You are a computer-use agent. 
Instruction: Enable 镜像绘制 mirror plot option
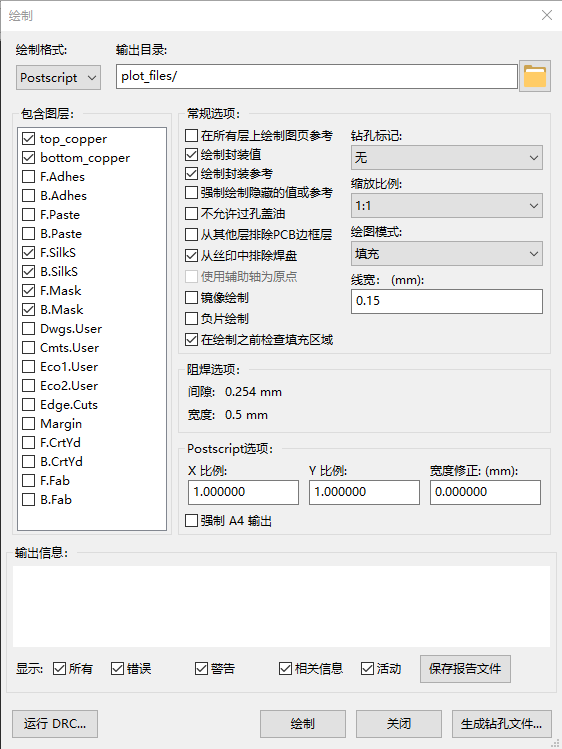click(x=191, y=298)
